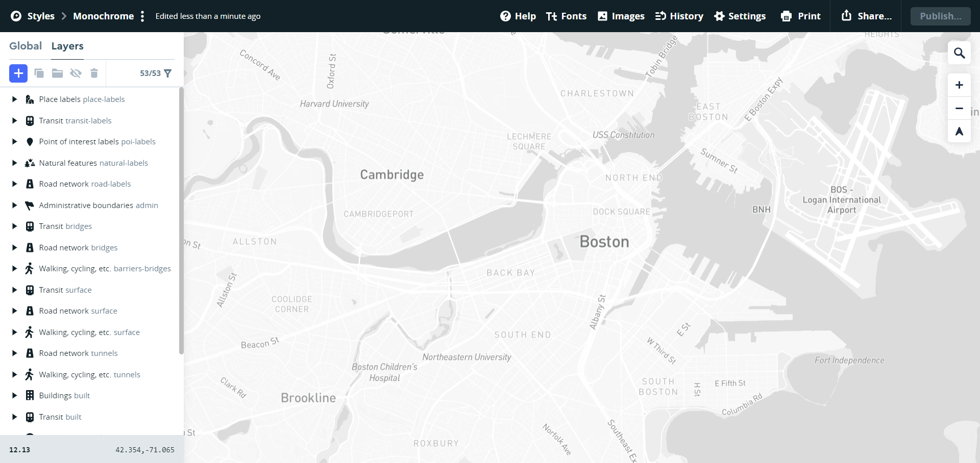Open the Monochrome style options menu
The width and height of the screenshot is (980, 463).
(x=143, y=16)
